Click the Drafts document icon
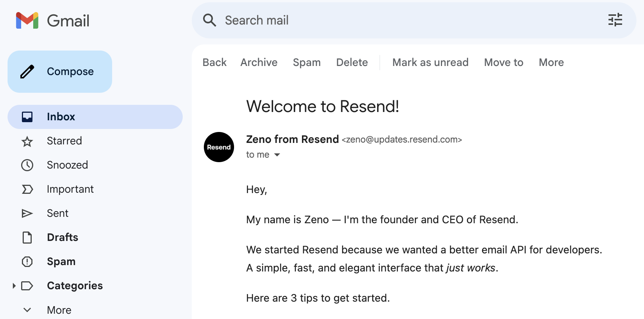644x319 pixels. click(x=27, y=238)
